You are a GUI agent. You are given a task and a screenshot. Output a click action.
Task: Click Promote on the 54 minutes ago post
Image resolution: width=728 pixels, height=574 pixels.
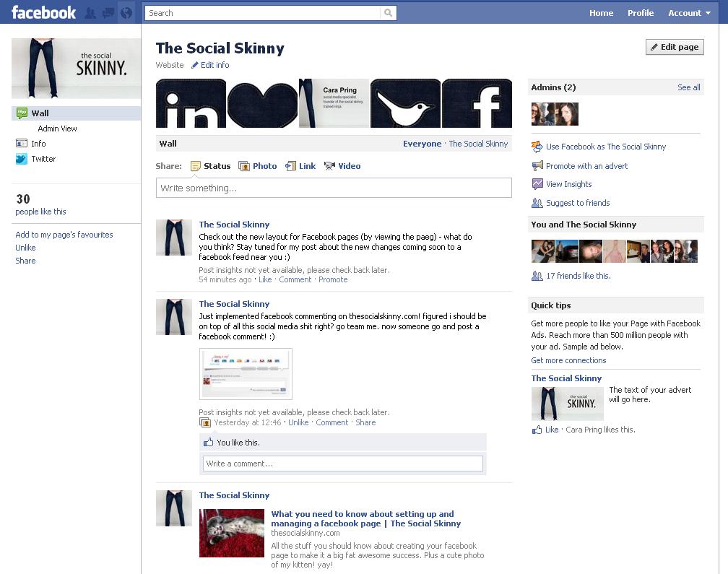[x=333, y=279]
